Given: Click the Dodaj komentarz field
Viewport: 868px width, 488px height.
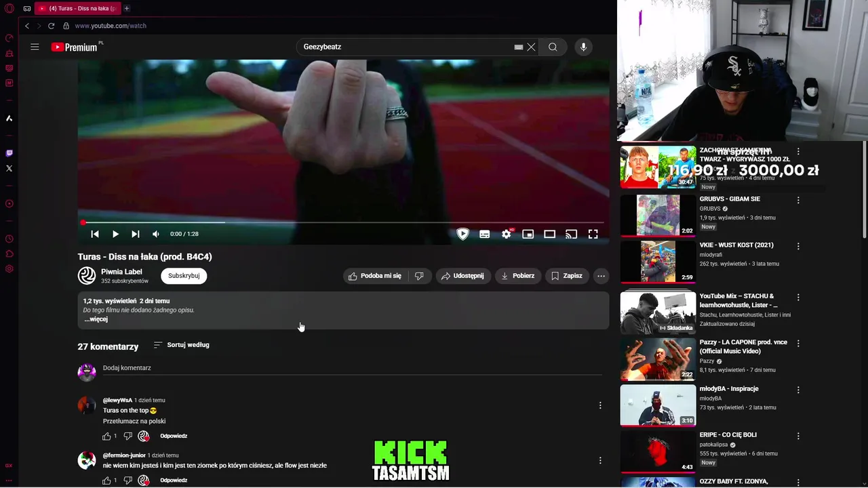Looking at the screenshot, I should 352,368.
